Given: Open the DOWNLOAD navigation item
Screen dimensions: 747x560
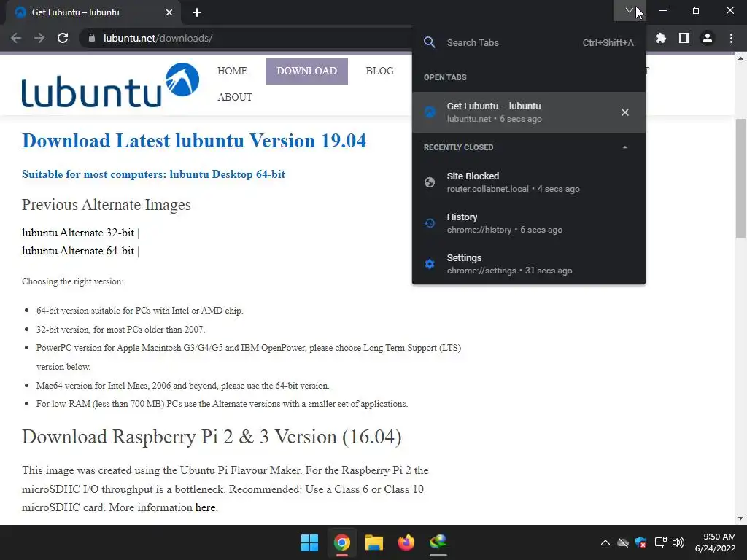Looking at the screenshot, I should 307,71.
